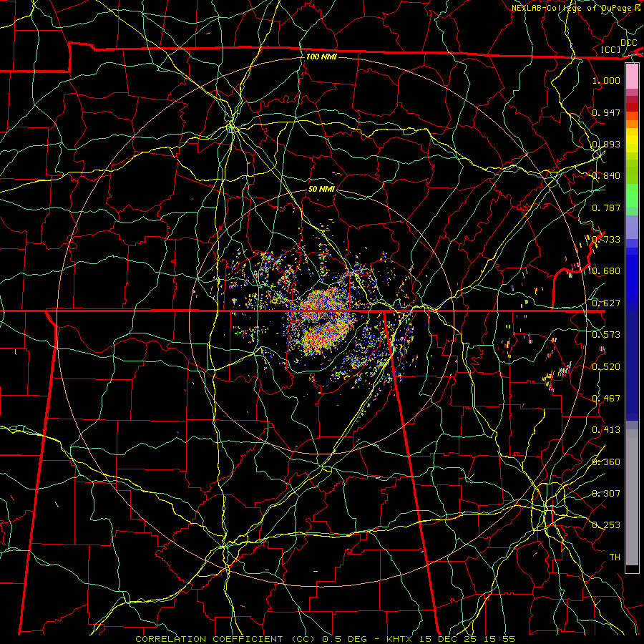The image size is (644, 644).
Task: Click the "TH" threshold label on legend
Action: click(615, 557)
